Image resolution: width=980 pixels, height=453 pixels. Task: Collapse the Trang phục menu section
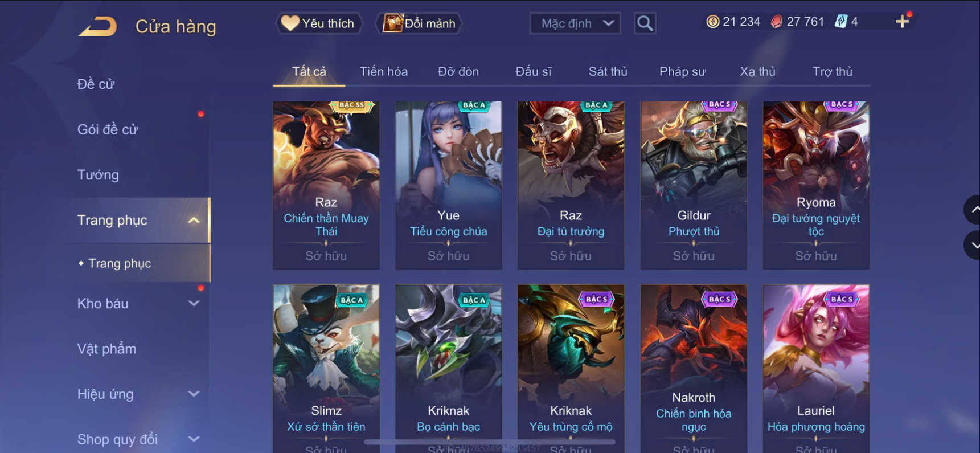(194, 221)
